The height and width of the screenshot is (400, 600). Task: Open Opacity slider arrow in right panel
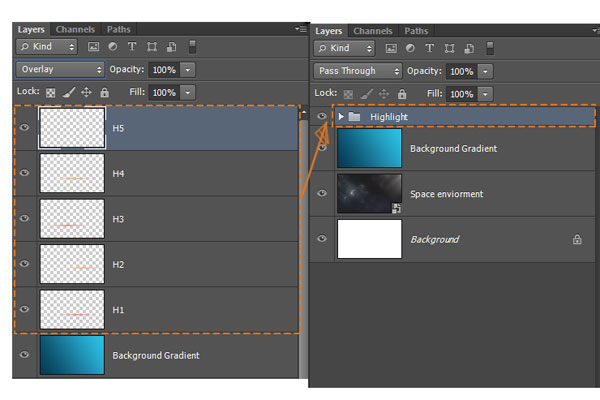point(485,72)
